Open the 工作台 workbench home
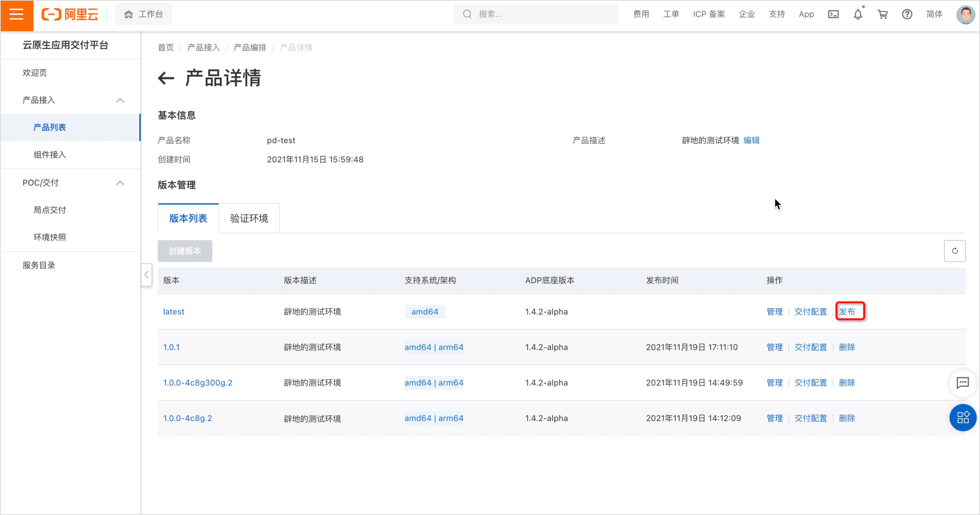The width and height of the screenshot is (980, 515). (x=143, y=15)
